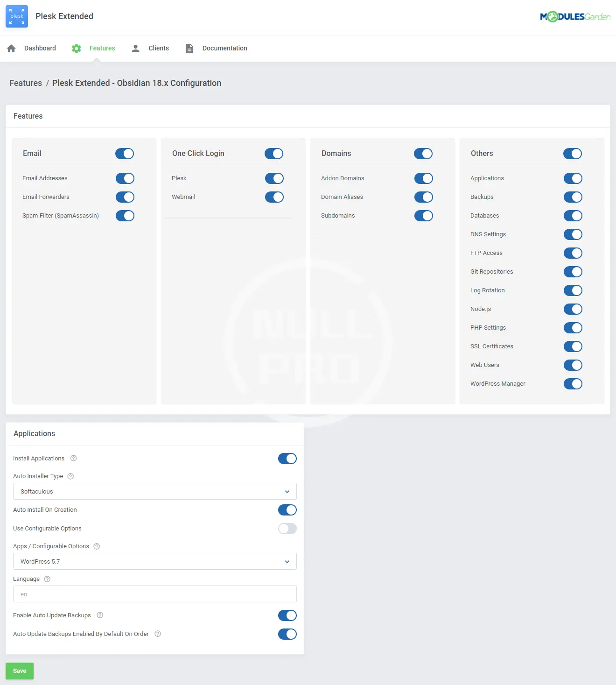The height and width of the screenshot is (685, 616).
Task: Open the Auto Installer Type dropdown
Action: click(154, 491)
